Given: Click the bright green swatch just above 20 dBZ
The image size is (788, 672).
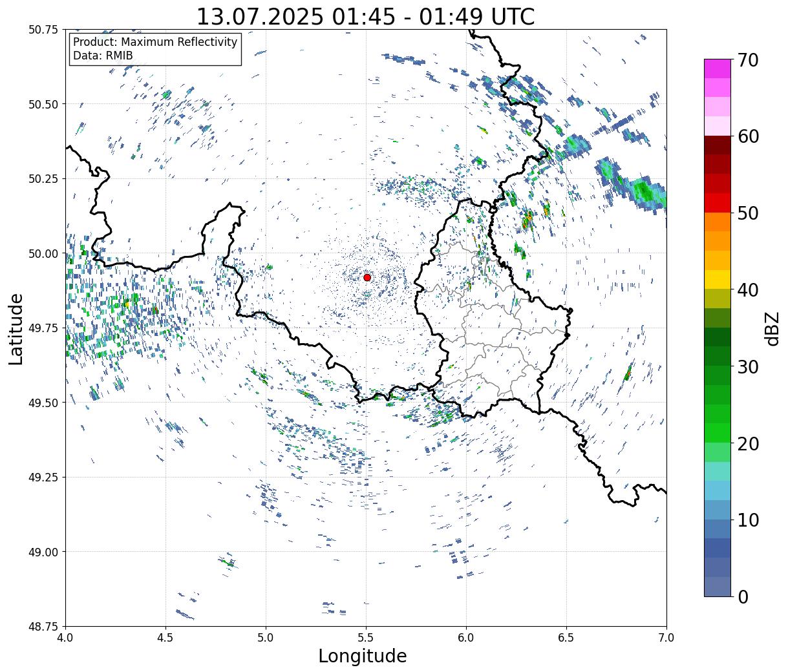Looking at the screenshot, I should (718, 433).
